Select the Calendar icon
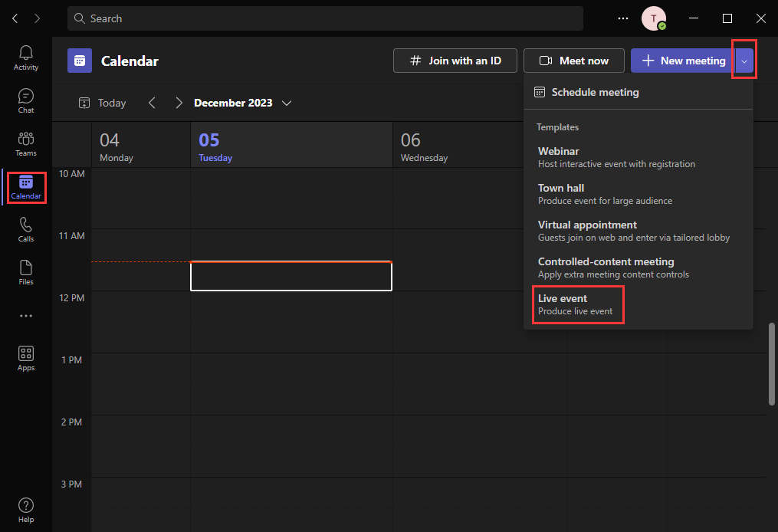Viewport: 778px width, 532px height. click(x=25, y=186)
